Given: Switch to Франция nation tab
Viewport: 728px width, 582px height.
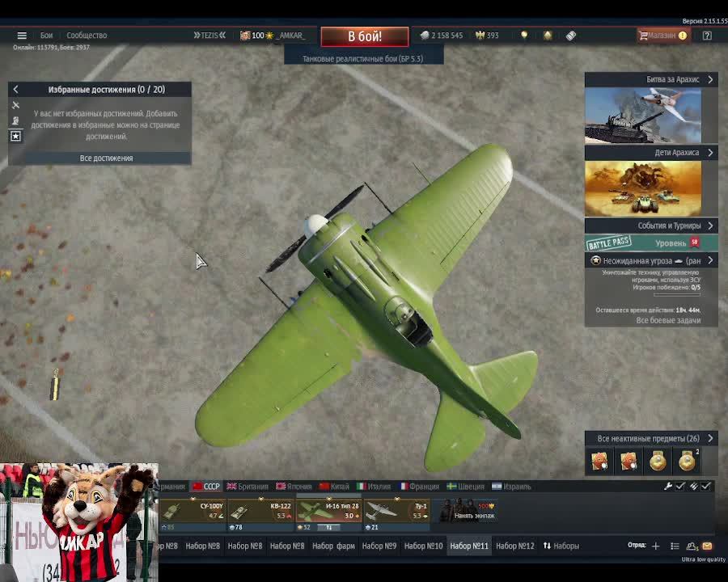Looking at the screenshot, I should pyautogui.click(x=419, y=487).
